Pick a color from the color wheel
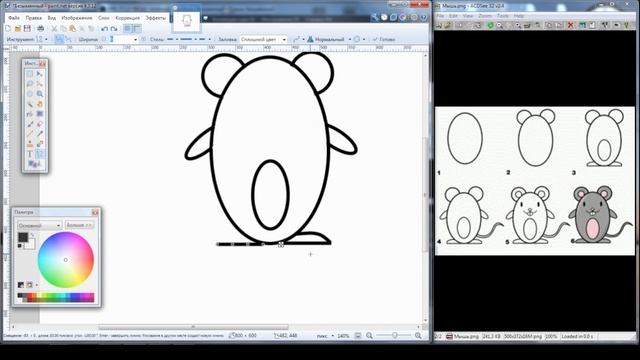Viewport: 640px width, 360px height. pos(66,260)
